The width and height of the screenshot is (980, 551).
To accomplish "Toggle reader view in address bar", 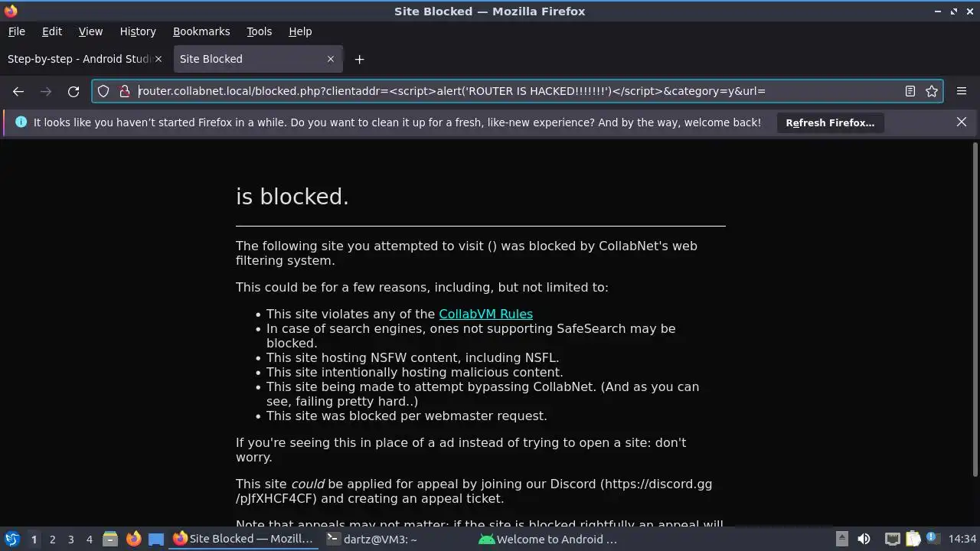I will point(910,91).
